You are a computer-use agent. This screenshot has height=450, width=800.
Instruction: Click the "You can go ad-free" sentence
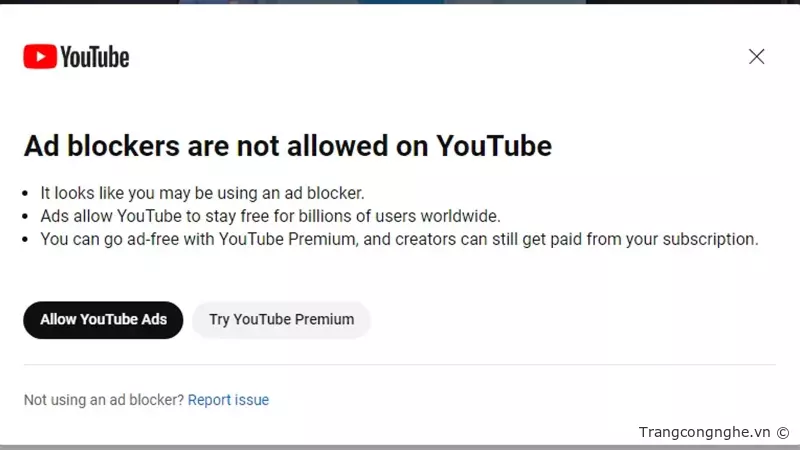point(399,239)
